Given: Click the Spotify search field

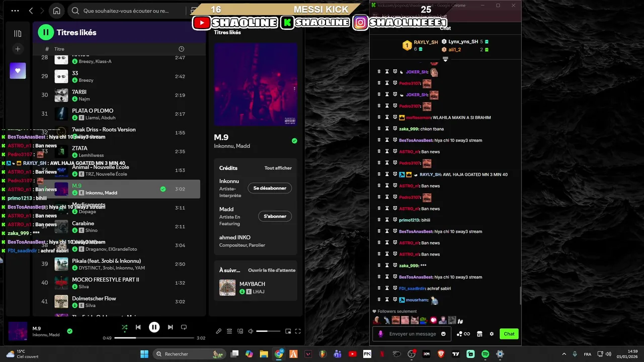Looking at the screenshot, I should tap(133, 11).
